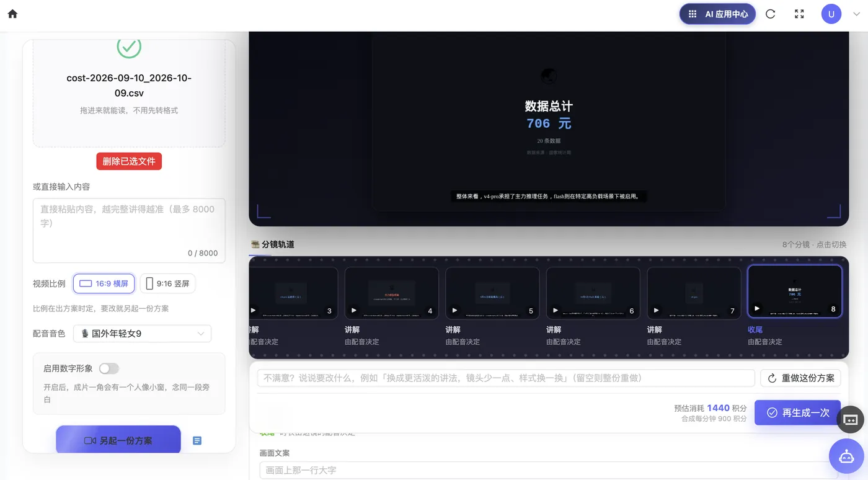The image size is (868, 480).
Task: Click the 不满意 feedback input field
Action: click(506, 378)
